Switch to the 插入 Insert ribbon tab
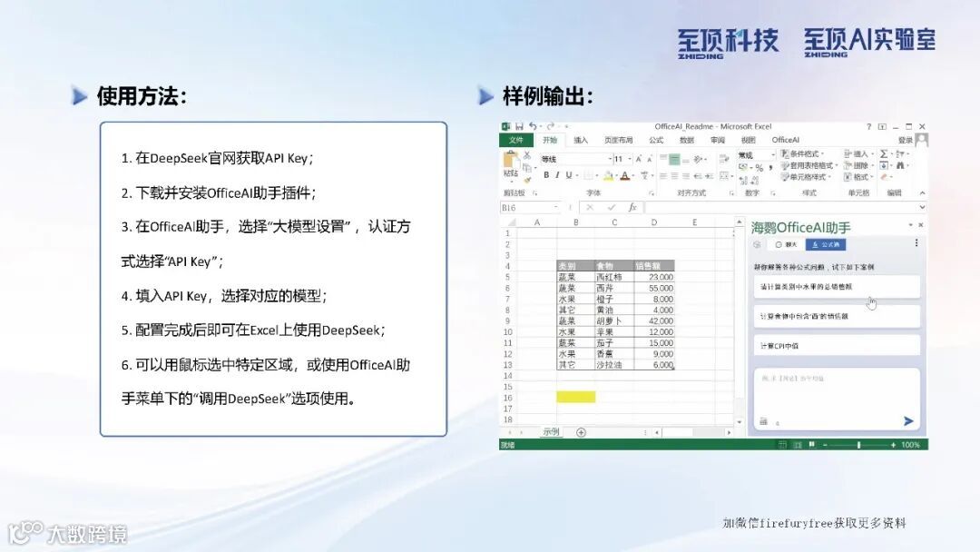 click(x=581, y=140)
